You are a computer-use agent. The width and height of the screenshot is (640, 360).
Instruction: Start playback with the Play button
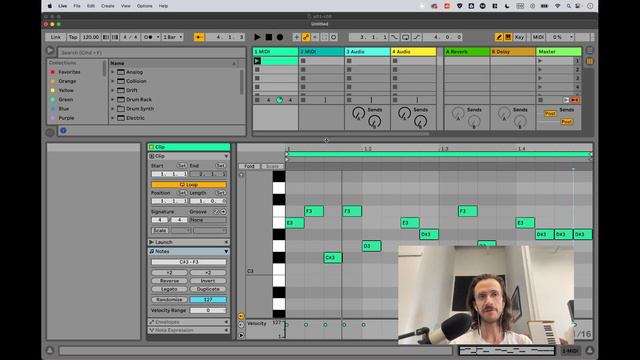click(x=257, y=37)
